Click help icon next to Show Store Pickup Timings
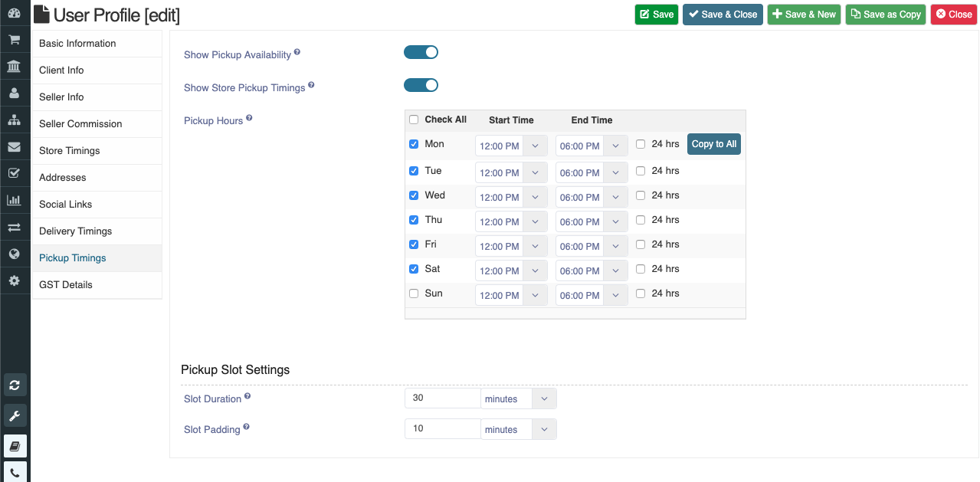The image size is (980, 482). (x=311, y=85)
